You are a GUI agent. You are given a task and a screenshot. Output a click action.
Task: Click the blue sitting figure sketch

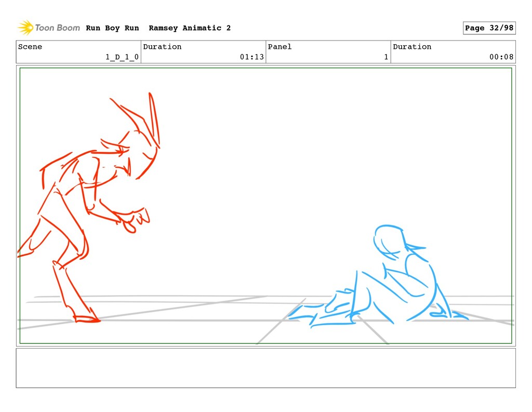click(378, 275)
